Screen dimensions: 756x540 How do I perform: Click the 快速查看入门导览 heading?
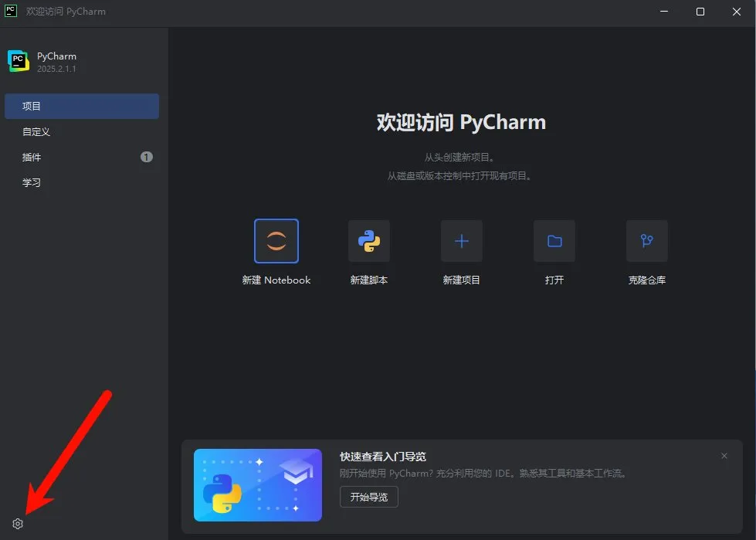coord(383,457)
